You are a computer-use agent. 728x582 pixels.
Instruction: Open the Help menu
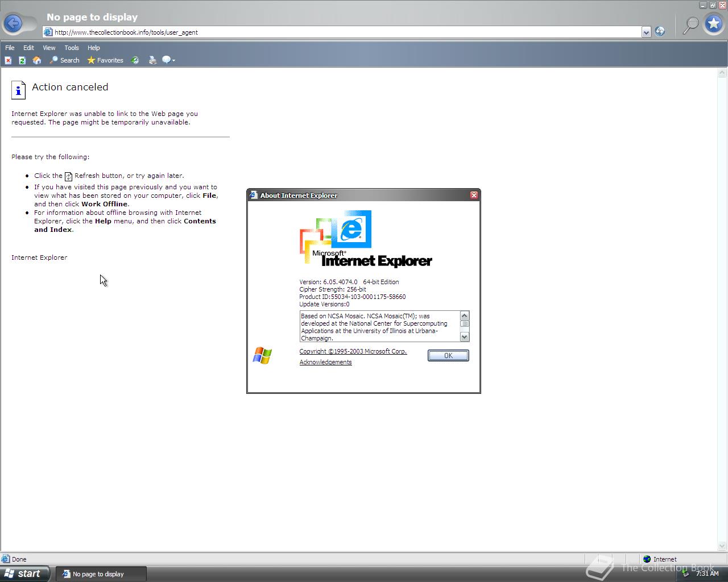click(x=94, y=48)
